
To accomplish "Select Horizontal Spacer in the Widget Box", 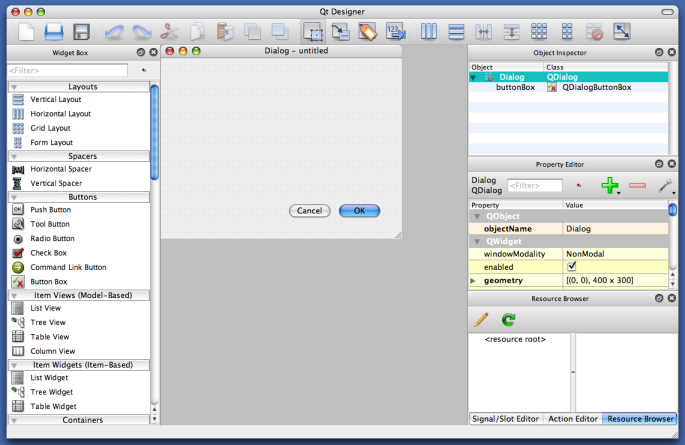I will pos(61,169).
